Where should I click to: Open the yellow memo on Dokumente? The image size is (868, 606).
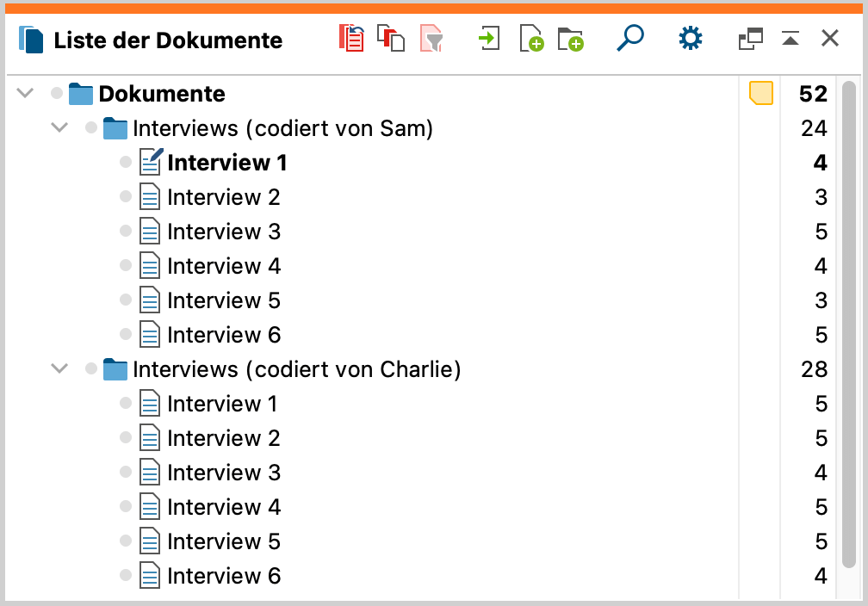pyautogui.click(x=760, y=93)
